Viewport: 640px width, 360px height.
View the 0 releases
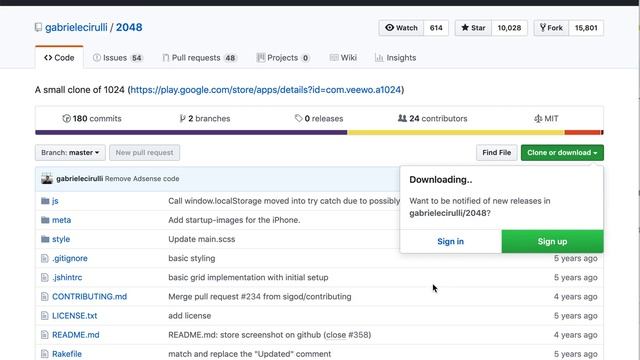point(319,118)
